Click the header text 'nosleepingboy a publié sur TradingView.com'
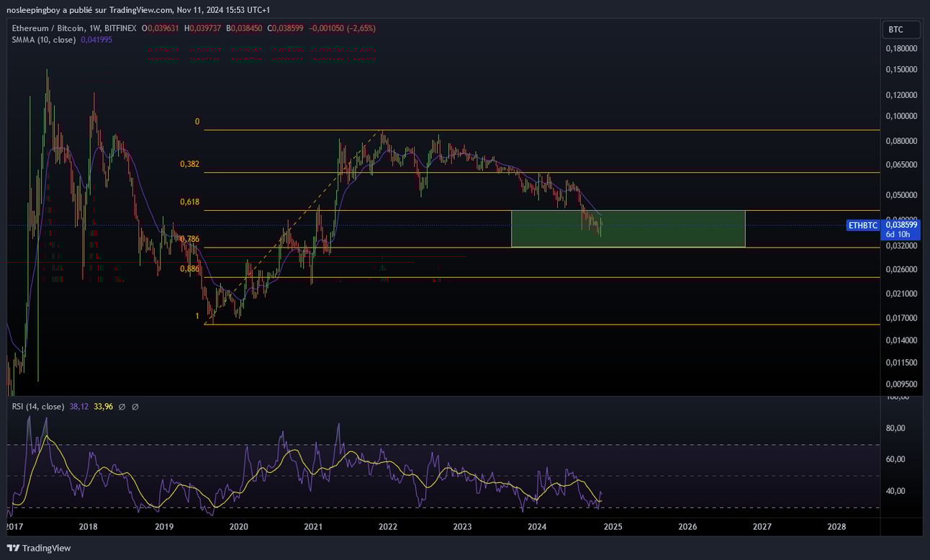The height and width of the screenshot is (560, 930). [89, 9]
